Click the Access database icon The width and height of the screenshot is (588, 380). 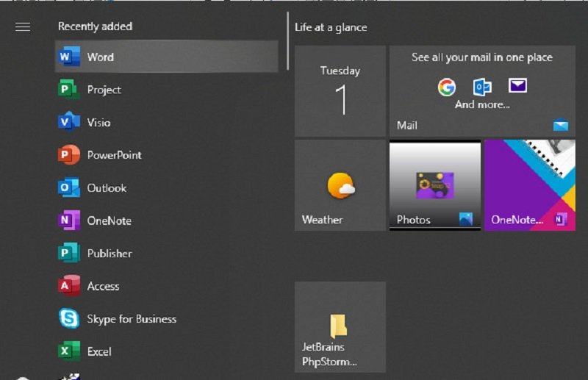(69, 286)
